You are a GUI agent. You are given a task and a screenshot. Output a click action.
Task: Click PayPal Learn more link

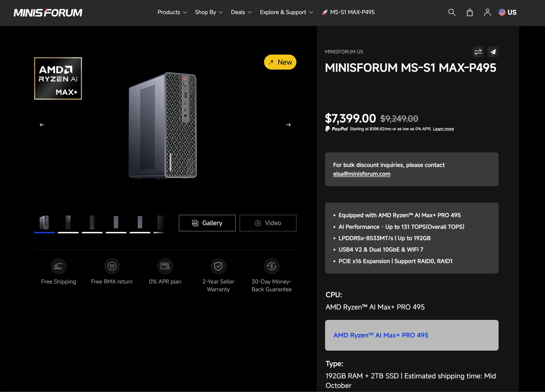(x=443, y=129)
